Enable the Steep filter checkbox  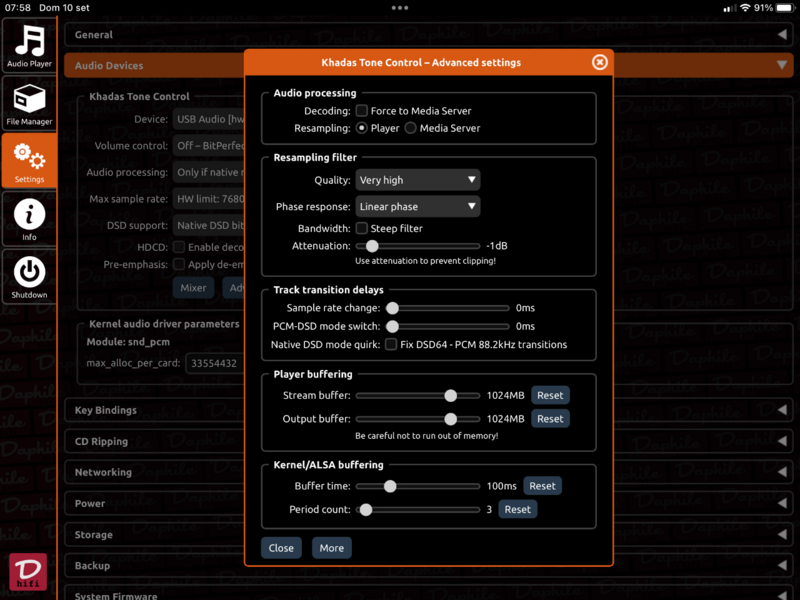click(362, 228)
